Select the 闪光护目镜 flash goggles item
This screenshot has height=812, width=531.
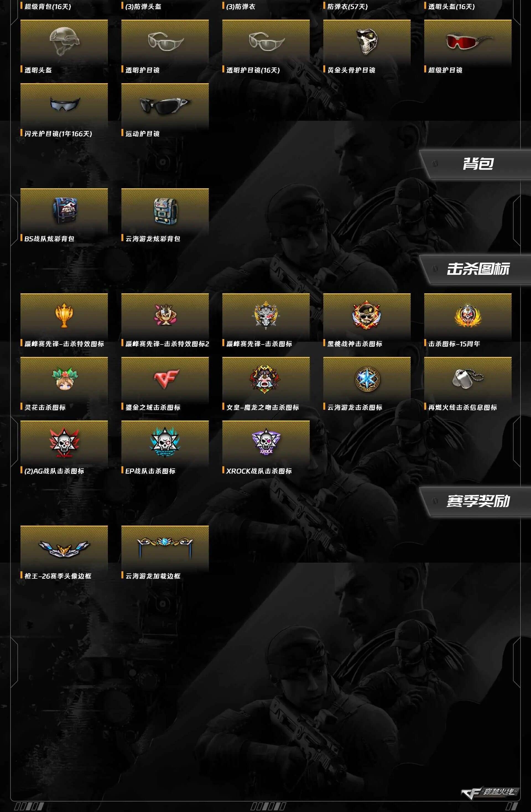click(64, 105)
